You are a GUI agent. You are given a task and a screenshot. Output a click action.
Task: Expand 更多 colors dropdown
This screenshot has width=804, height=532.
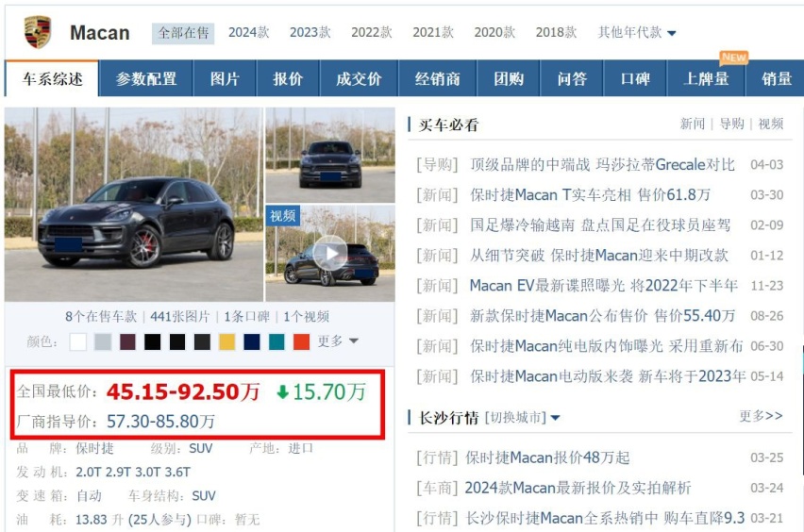(x=338, y=341)
